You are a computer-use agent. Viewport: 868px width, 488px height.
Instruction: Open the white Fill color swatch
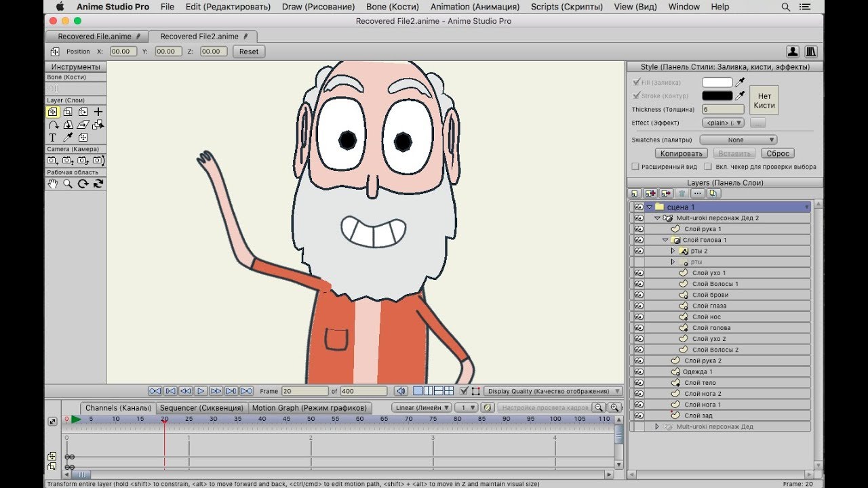717,83
